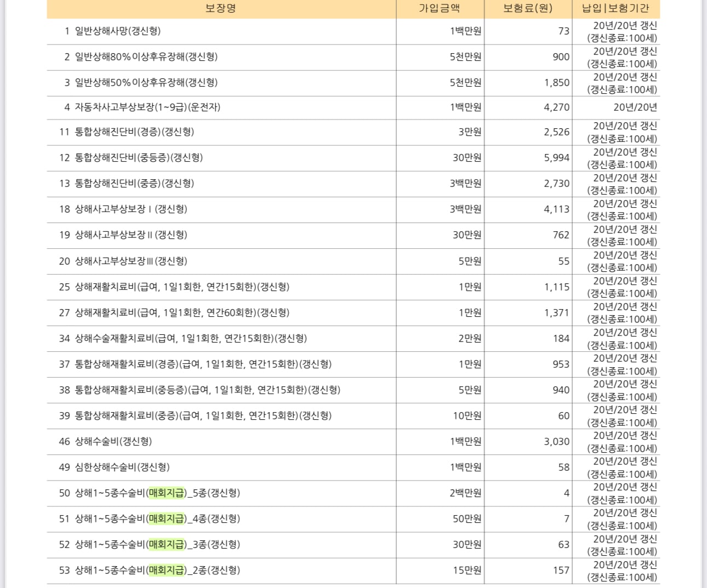The image size is (707, 588).
Task: Select row 상해1~5종수술비 _3종
Action: click(x=353, y=545)
